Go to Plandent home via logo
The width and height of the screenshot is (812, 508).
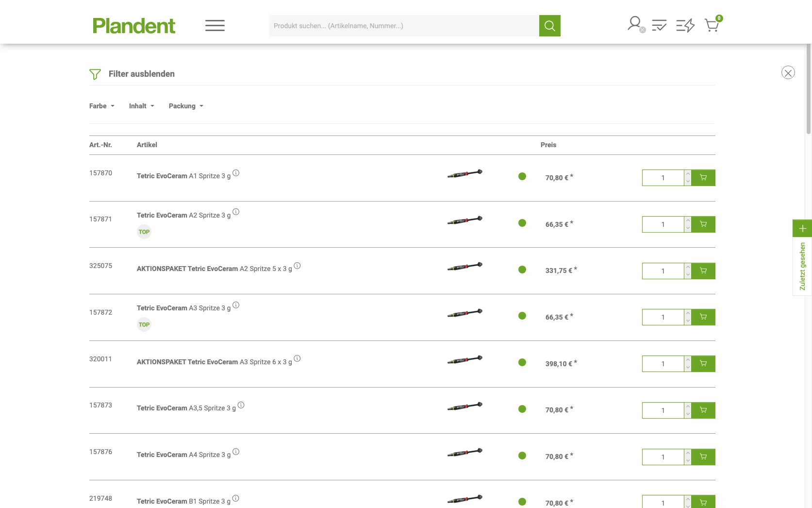[x=134, y=26]
